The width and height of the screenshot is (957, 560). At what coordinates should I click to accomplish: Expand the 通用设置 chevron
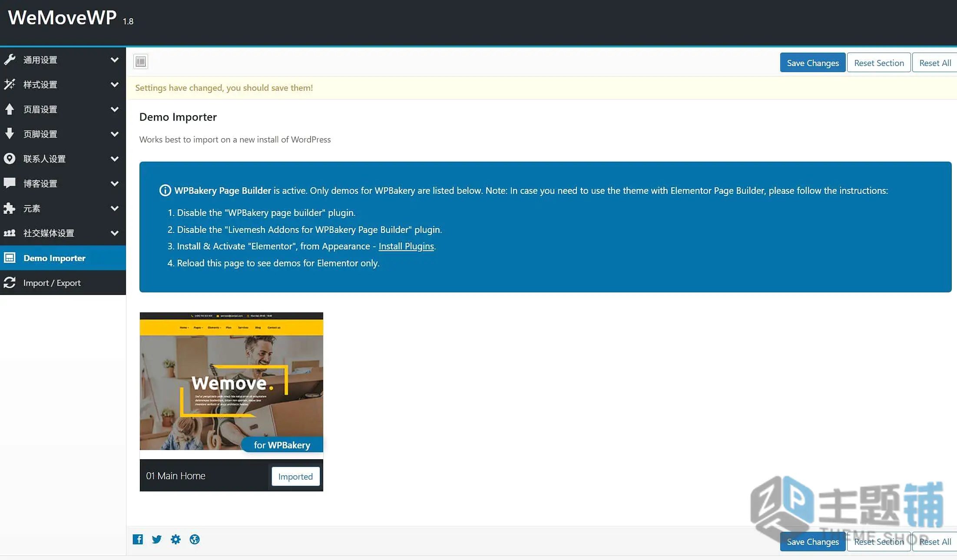tap(115, 60)
